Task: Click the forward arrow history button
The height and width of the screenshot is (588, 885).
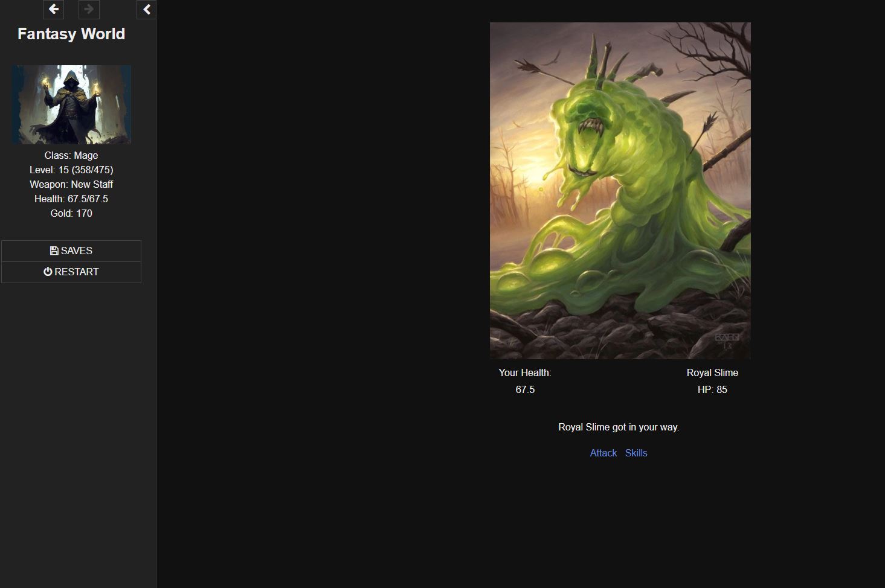Action: tap(89, 9)
